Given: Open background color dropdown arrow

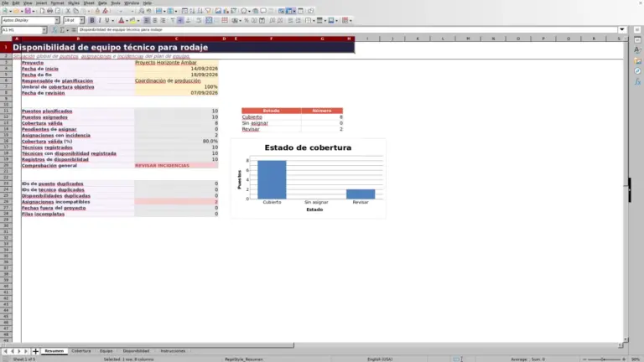Looking at the screenshot, I should point(138,20).
